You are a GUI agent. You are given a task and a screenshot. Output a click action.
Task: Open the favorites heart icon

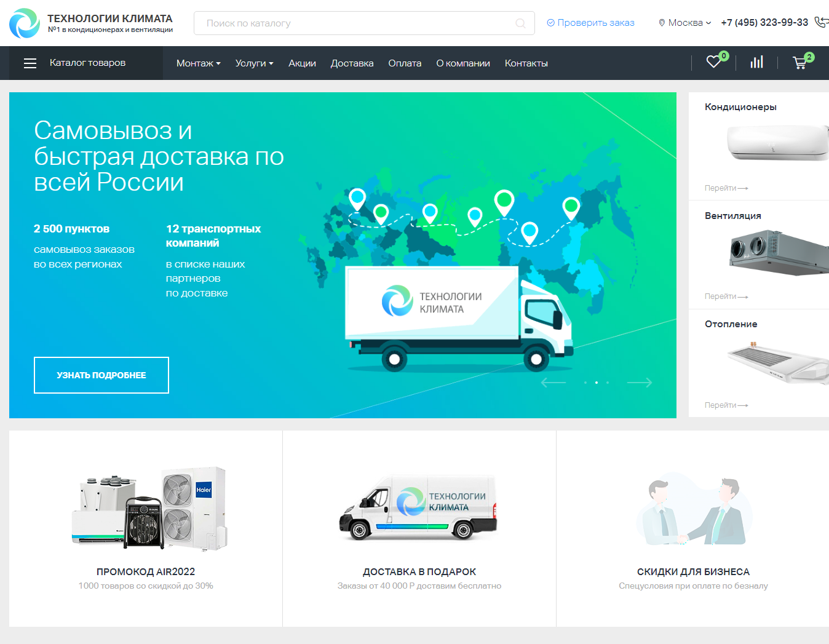click(x=713, y=62)
